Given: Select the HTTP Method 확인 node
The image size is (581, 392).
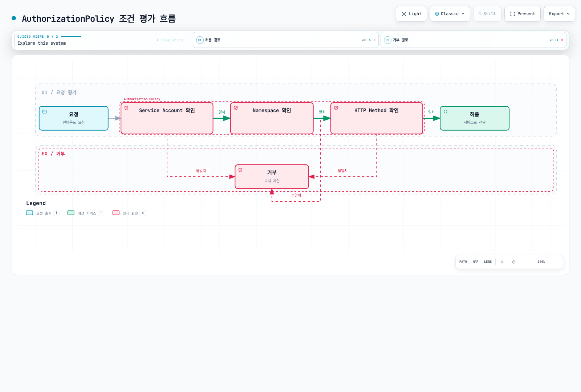Looking at the screenshot, I should (377, 118).
